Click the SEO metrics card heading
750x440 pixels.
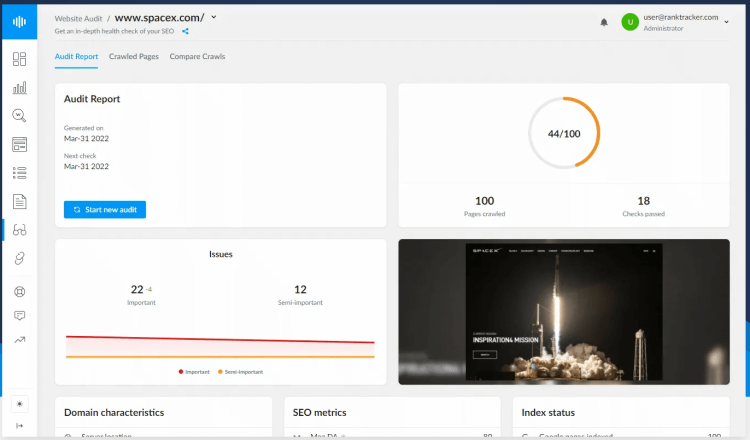320,412
